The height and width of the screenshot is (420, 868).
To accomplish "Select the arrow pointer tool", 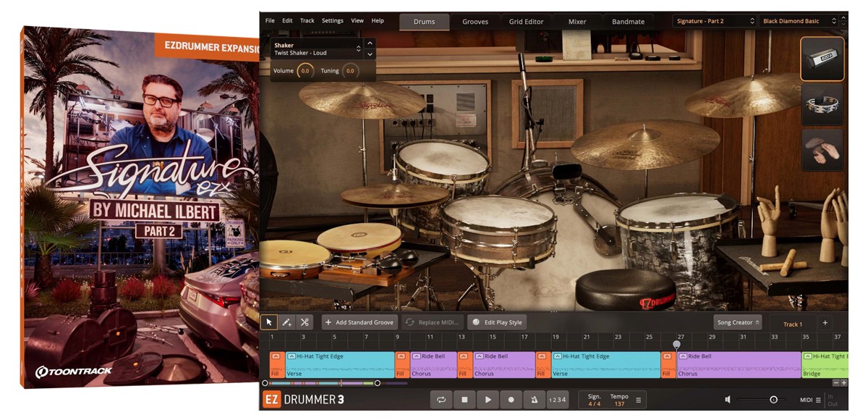I will click(x=269, y=322).
